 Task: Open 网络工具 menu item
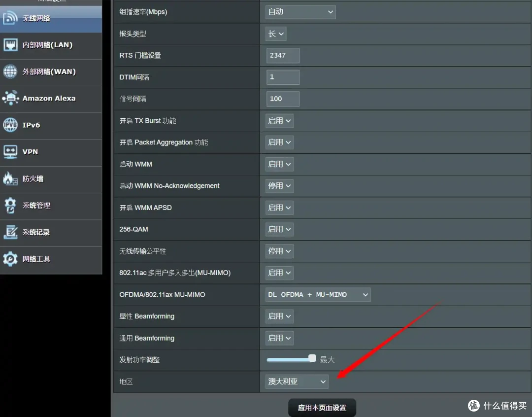pyautogui.click(x=51, y=260)
